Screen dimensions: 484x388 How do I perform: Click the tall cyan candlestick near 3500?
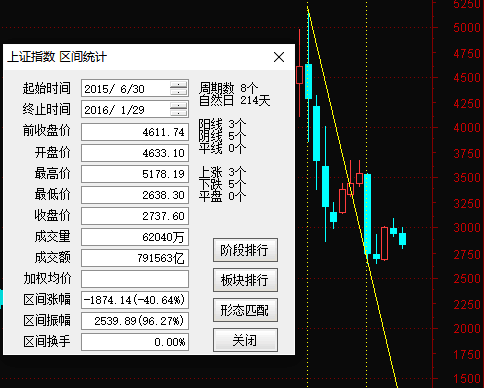point(368,214)
